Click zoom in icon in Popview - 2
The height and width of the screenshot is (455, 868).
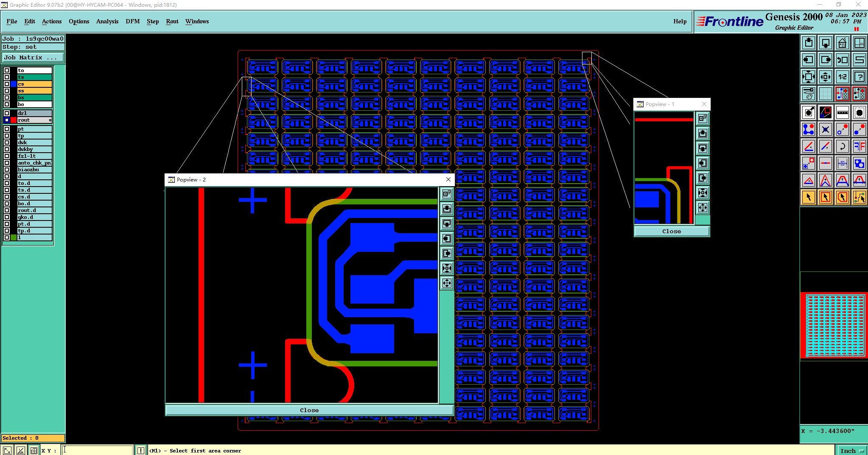[x=447, y=268]
